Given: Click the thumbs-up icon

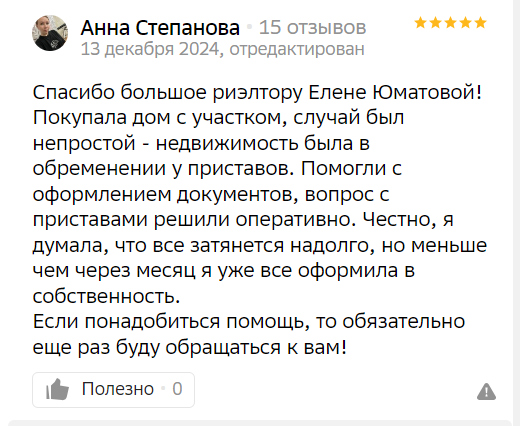Looking at the screenshot, I should (57, 389).
